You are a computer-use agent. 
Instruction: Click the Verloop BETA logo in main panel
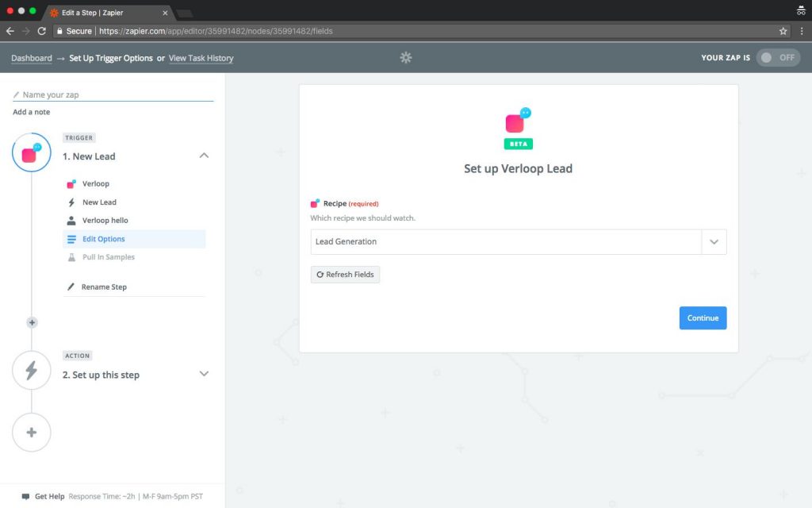click(x=519, y=128)
